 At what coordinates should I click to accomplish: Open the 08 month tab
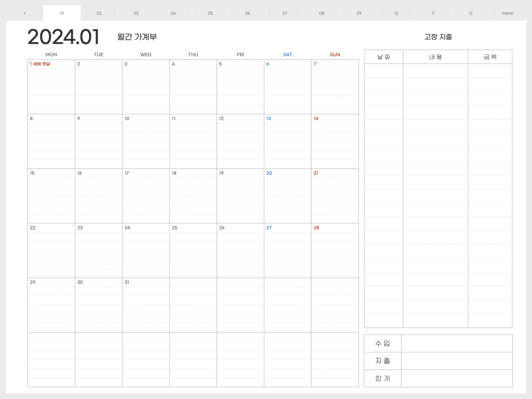(x=322, y=13)
